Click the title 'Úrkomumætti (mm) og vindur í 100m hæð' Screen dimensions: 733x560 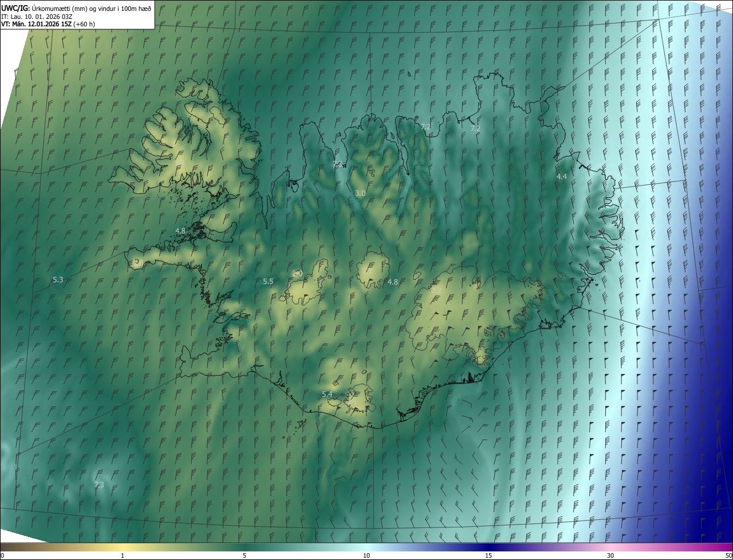click(x=92, y=8)
